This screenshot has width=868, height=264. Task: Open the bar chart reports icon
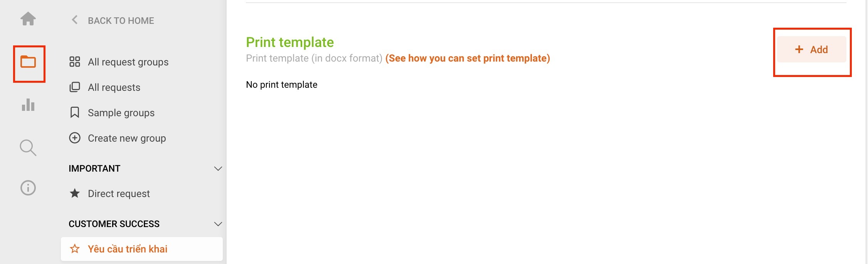point(28,105)
